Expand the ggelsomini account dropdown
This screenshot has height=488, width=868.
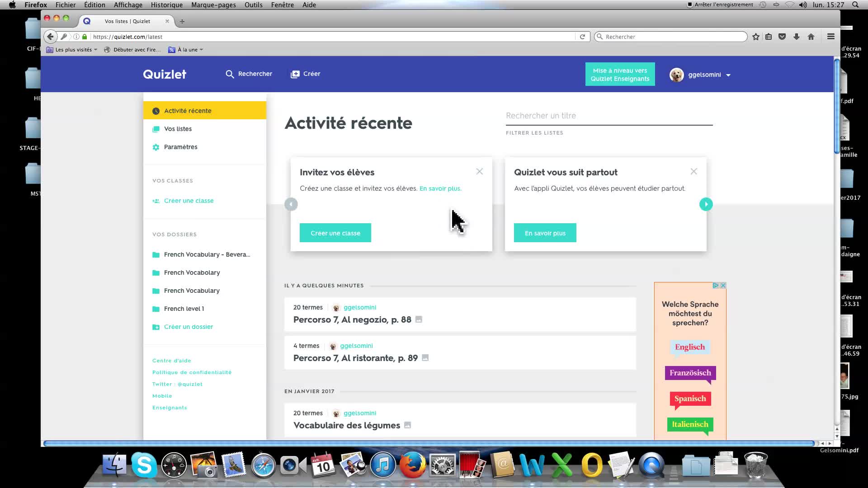pos(728,75)
